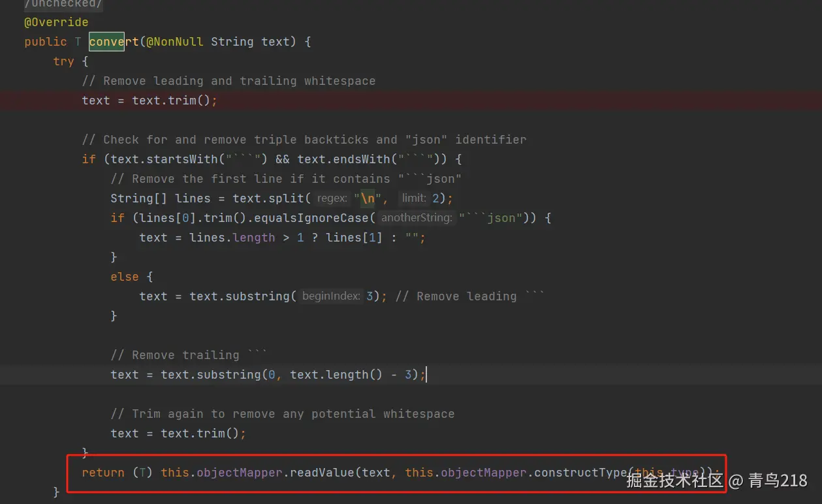Click the 'public' keyword in the method signature

(46, 42)
